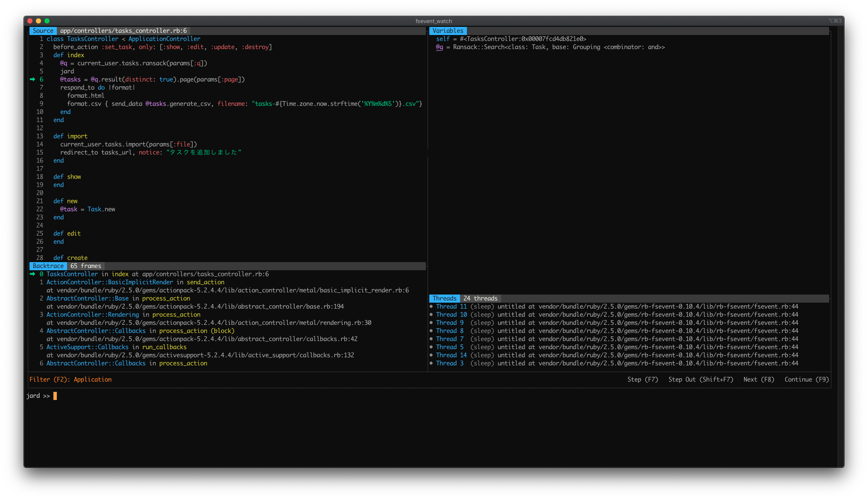Inspect the underlined @q variable
Image resolution: width=868 pixels, height=499 pixels.
(439, 47)
